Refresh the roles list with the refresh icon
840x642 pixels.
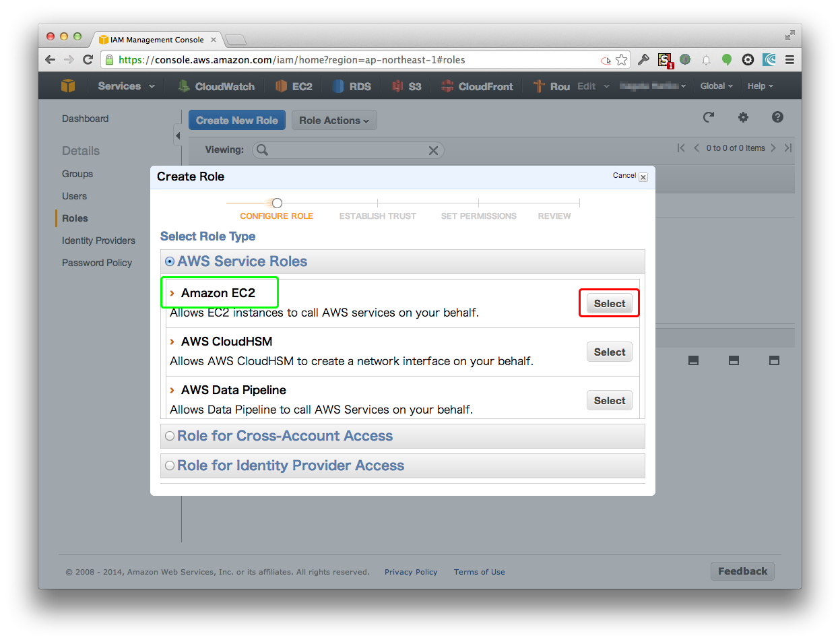tap(709, 117)
